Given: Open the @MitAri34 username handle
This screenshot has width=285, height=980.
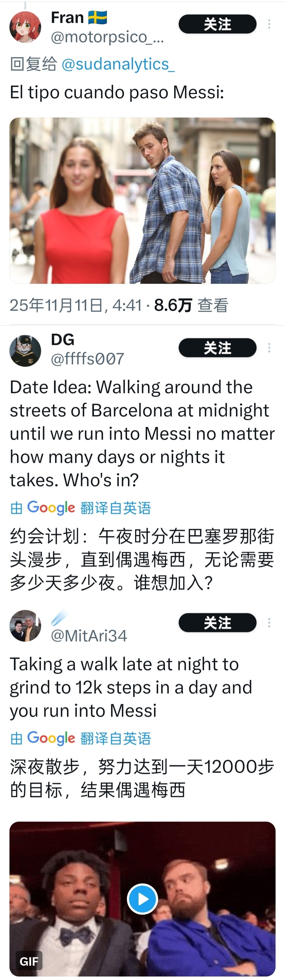Looking at the screenshot, I should [x=89, y=636].
